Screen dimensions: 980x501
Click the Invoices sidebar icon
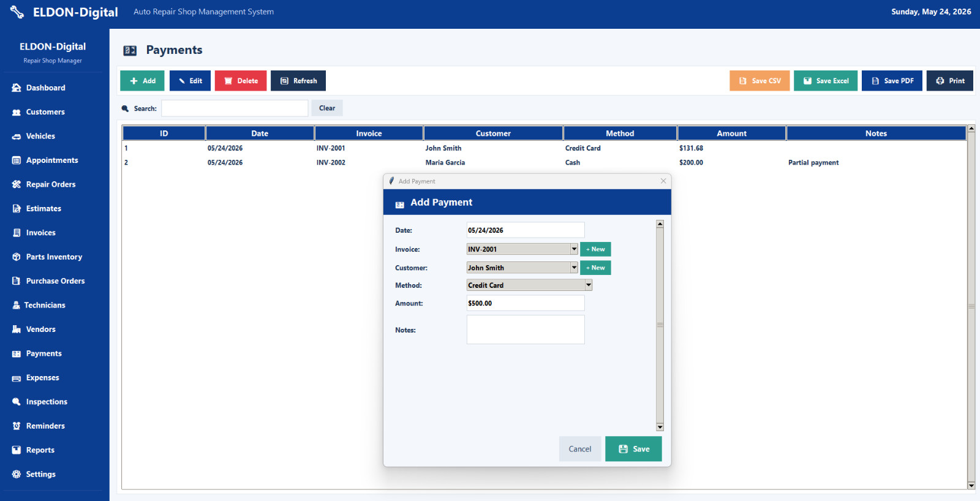point(17,233)
